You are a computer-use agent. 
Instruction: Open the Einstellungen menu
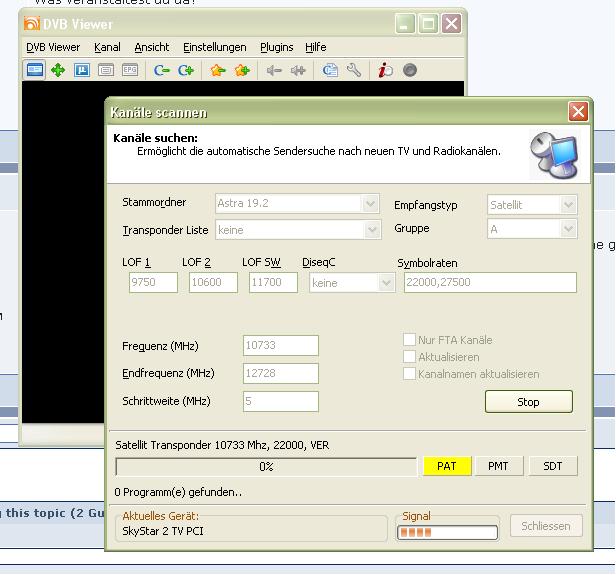(x=214, y=47)
